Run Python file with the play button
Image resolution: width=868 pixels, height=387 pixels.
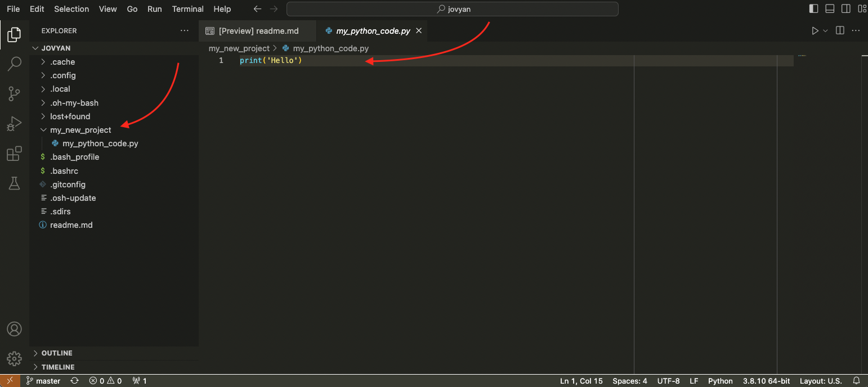tap(815, 31)
